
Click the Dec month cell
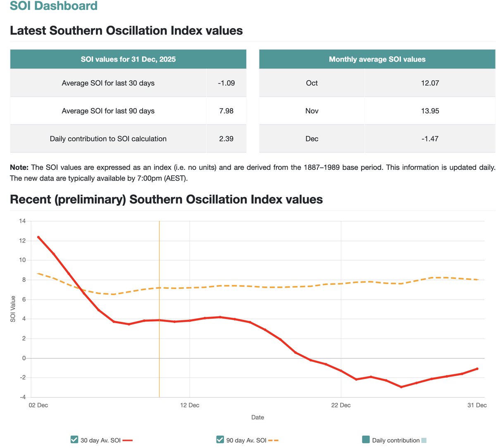[312, 139]
